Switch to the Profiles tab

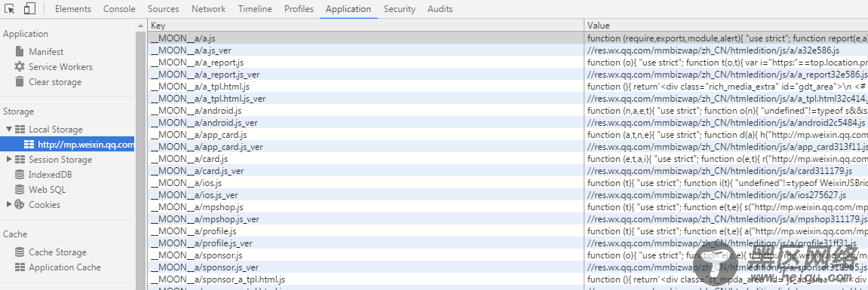299,9
